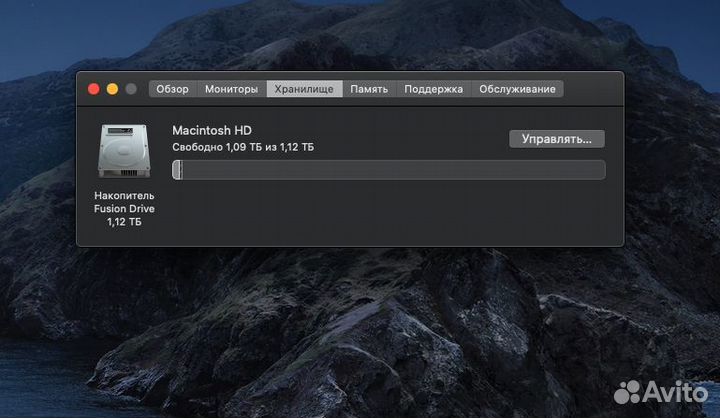
Task: Click the Свободно 1,09 ТБ из 1,12 ТБ text
Action: pos(243,147)
